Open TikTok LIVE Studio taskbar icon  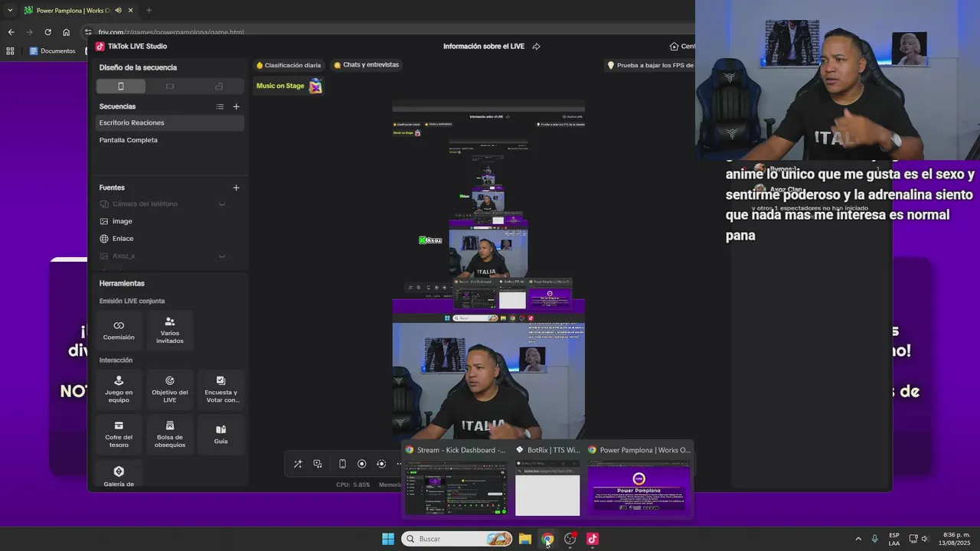[x=592, y=539]
